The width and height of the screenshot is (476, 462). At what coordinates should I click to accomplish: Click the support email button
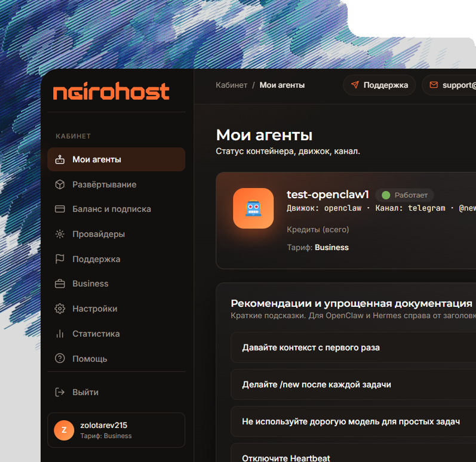(x=449, y=85)
